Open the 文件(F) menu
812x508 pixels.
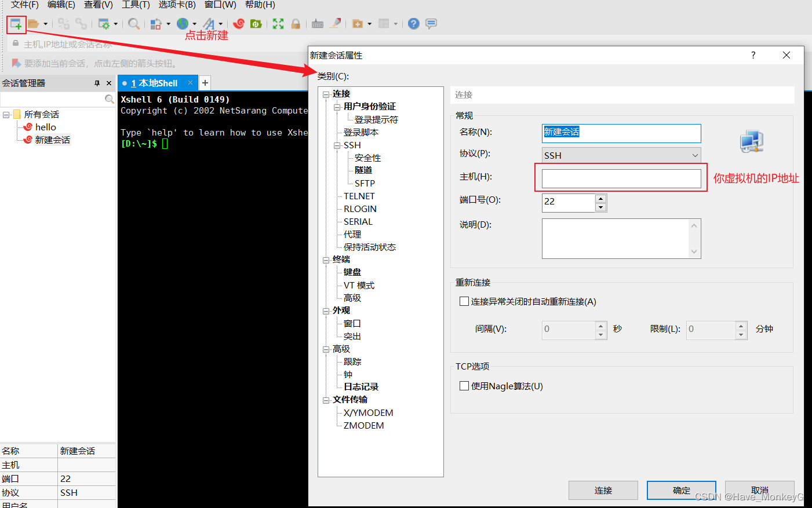25,5
